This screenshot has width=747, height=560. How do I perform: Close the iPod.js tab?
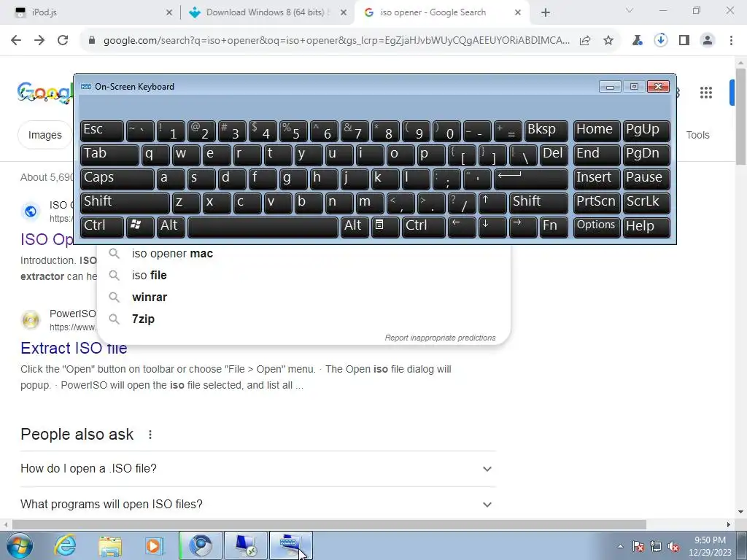click(x=169, y=13)
